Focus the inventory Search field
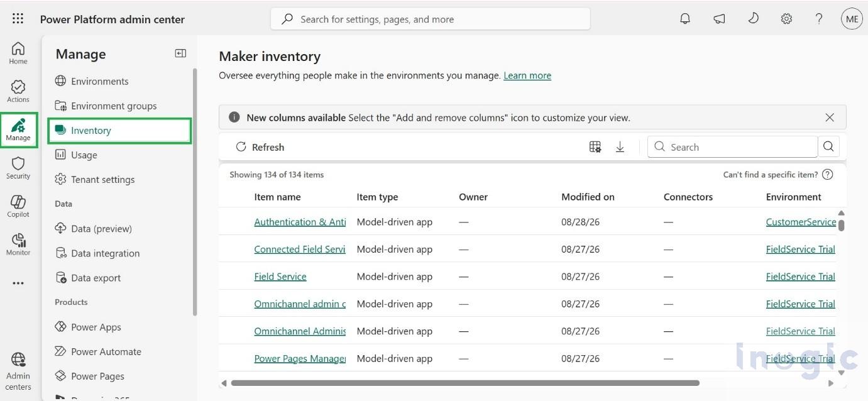868x401 pixels. pyautogui.click(x=732, y=146)
